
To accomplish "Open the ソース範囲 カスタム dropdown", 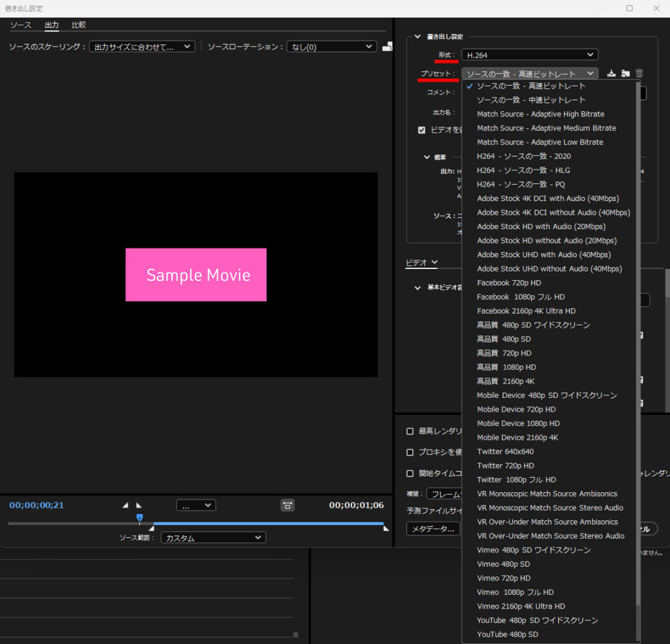I will [x=213, y=538].
